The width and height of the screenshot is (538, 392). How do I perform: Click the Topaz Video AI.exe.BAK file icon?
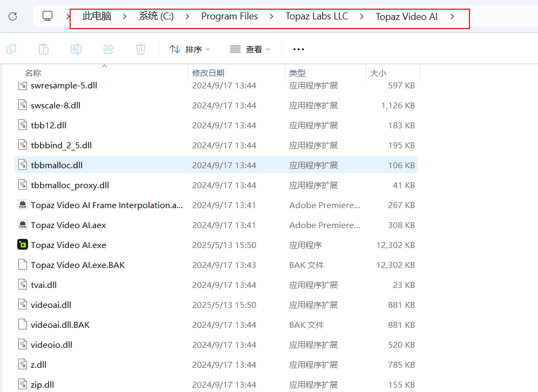(x=23, y=265)
